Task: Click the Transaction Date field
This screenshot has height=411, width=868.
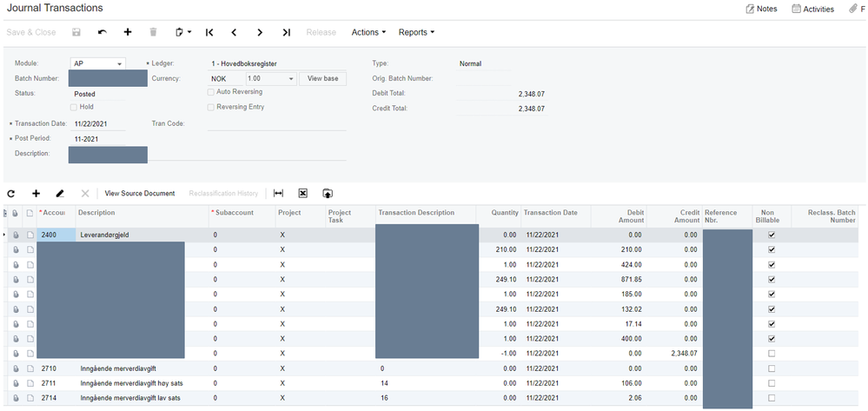Action: pyautogui.click(x=97, y=123)
